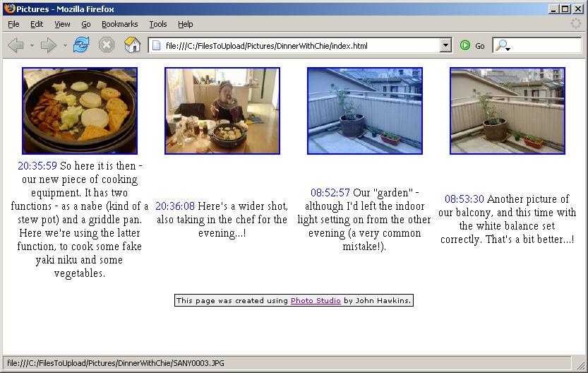Click the 08:52:57 timestamp link

(330, 192)
